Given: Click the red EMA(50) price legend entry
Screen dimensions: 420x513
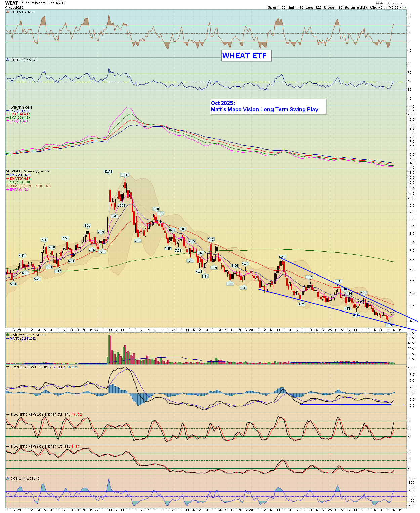Looking at the screenshot, I should [x=19, y=179].
